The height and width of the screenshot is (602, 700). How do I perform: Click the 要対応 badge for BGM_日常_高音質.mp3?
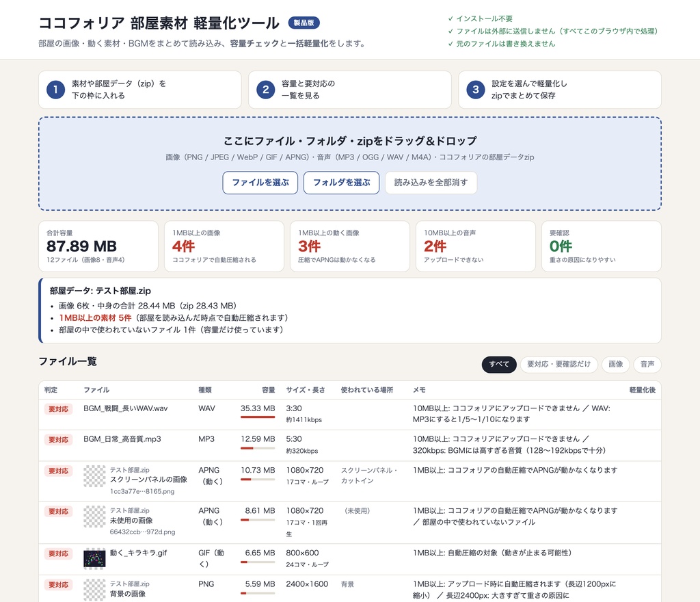[x=59, y=440]
